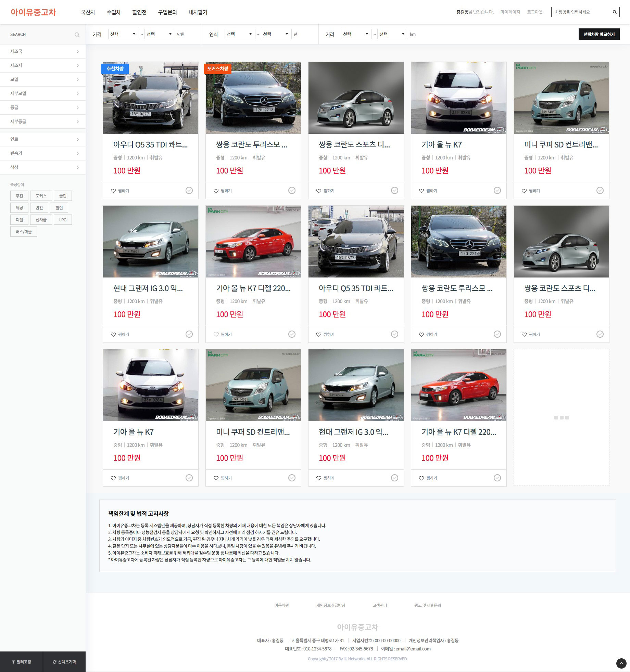The height and width of the screenshot is (672, 630).
Task: Open the 내차팔기 menu
Action: [198, 12]
